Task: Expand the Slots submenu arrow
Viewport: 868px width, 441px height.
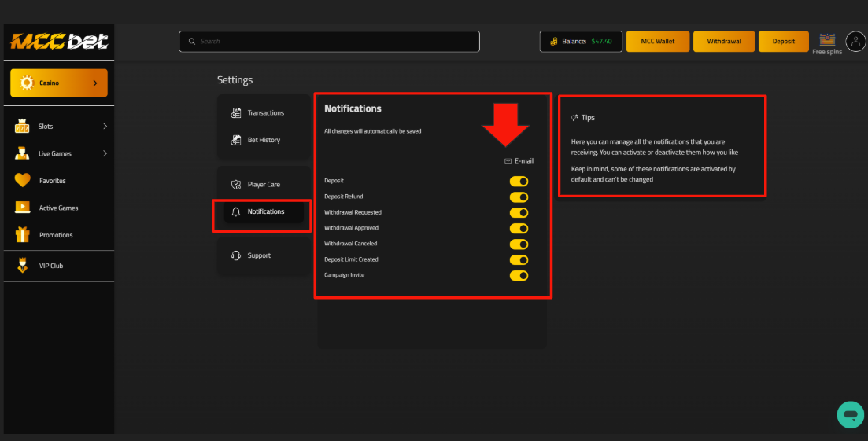Action: [105, 127]
